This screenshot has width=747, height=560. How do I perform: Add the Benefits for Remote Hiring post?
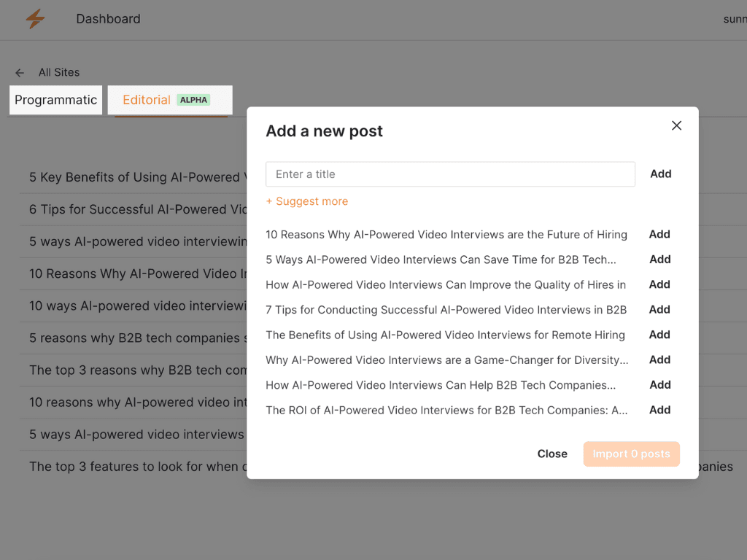pyautogui.click(x=659, y=335)
